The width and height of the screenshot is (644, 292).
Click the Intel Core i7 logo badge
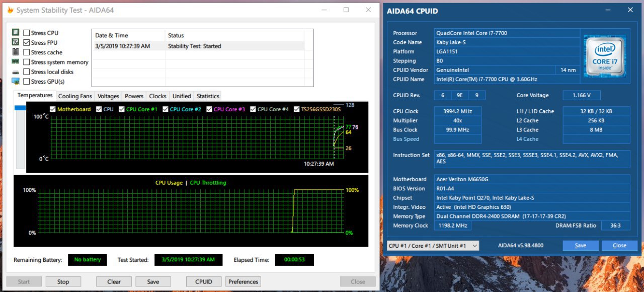coord(604,56)
